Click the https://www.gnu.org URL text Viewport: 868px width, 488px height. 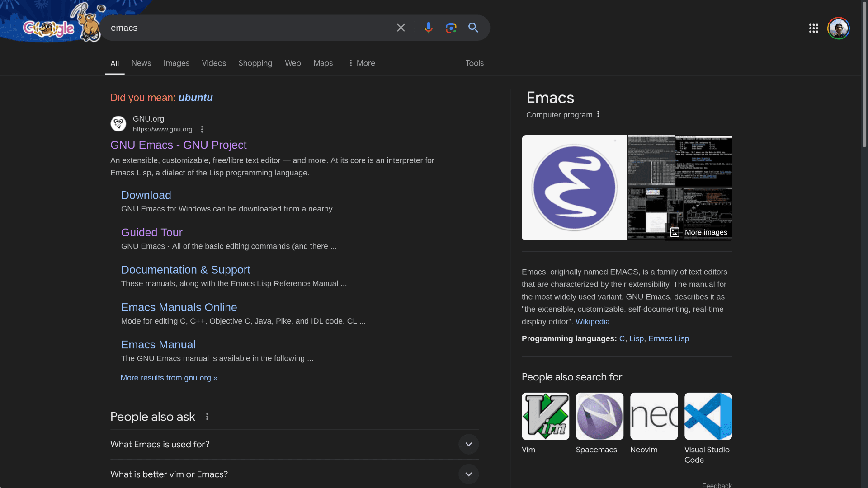click(x=163, y=130)
